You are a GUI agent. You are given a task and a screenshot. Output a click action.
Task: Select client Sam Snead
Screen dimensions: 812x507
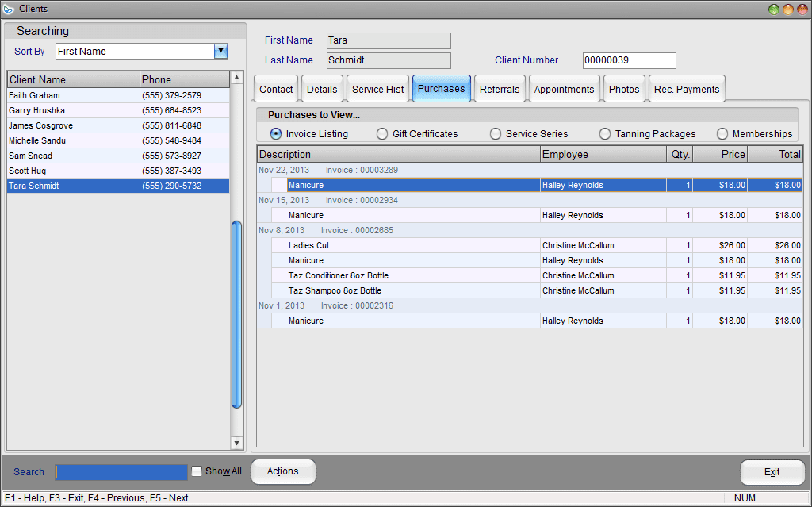(x=118, y=156)
